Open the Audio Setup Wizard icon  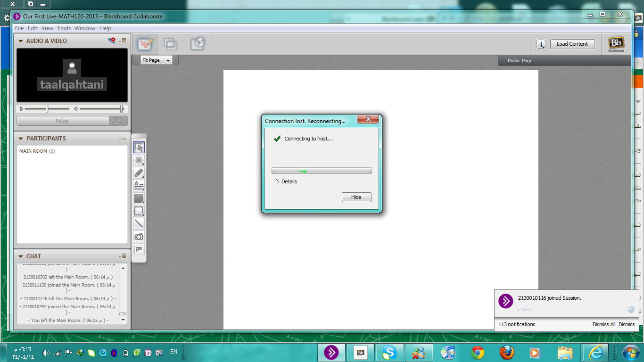[x=112, y=41]
